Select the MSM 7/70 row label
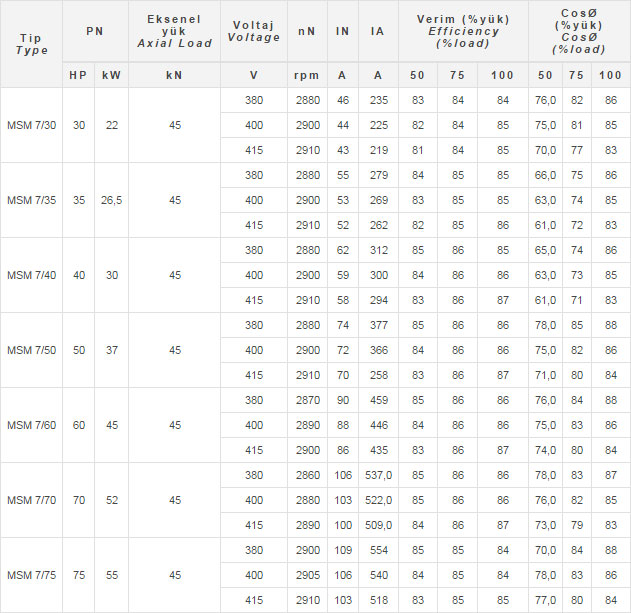Viewport: 631px width, 613px height. tap(31, 500)
